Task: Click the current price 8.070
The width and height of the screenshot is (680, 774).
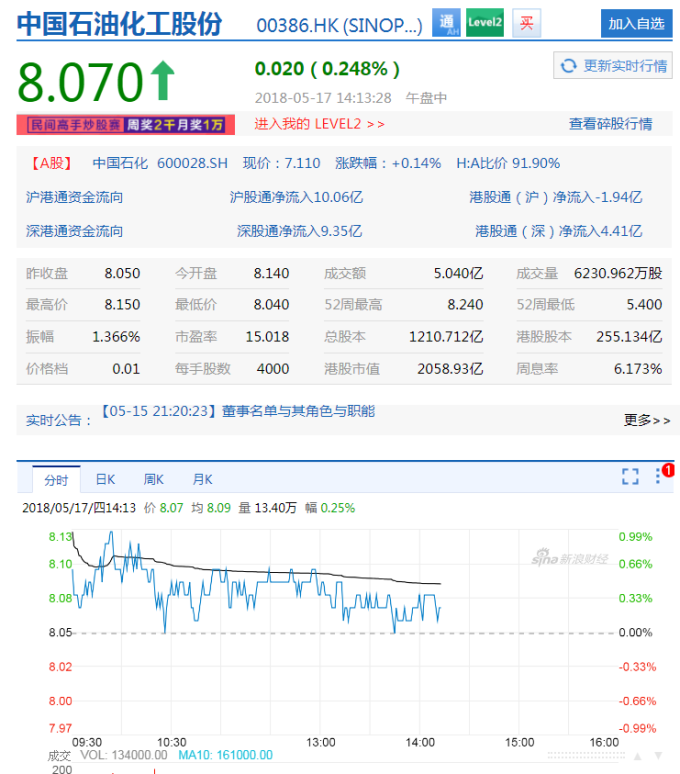Action: pyautogui.click(x=80, y=81)
